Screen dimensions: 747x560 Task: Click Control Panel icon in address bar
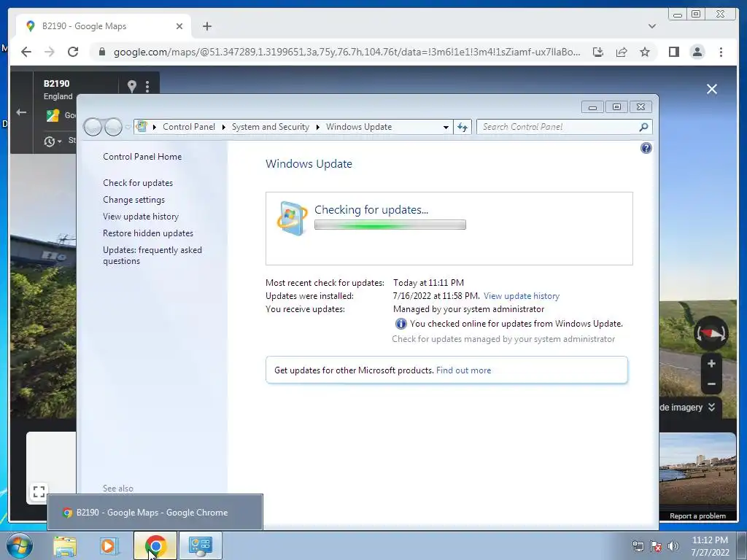(x=142, y=127)
